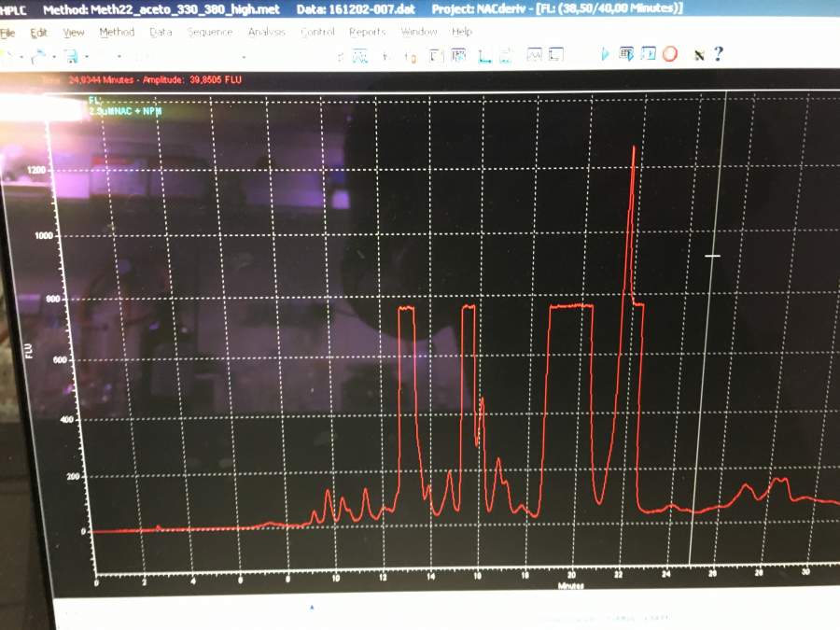Click the Sequence Run table icon
The width and height of the screenshot is (840, 630).
(626, 53)
